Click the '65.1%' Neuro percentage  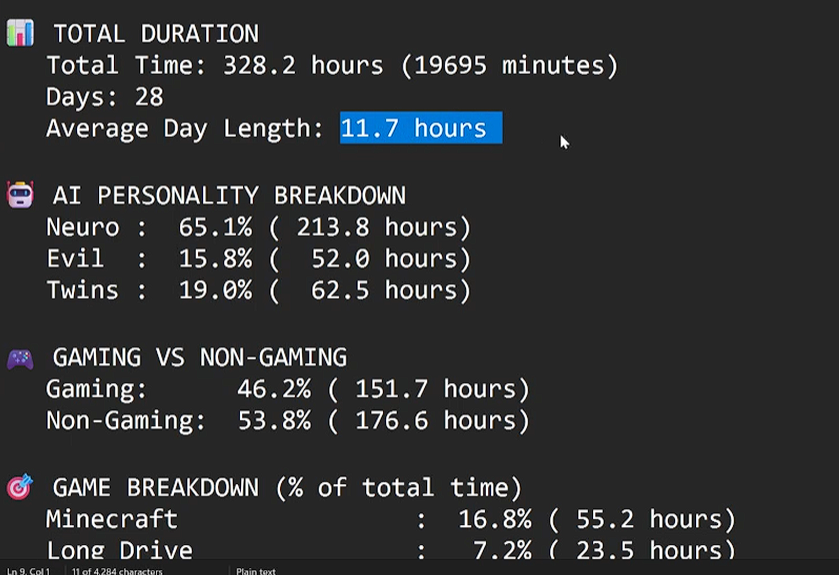[x=216, y=227]
